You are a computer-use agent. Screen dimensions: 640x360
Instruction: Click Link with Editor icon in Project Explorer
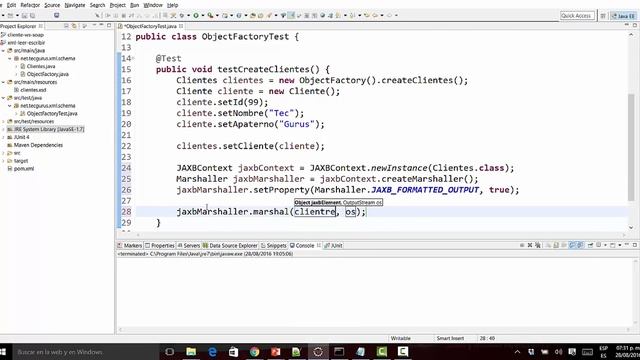click(74, 26)
